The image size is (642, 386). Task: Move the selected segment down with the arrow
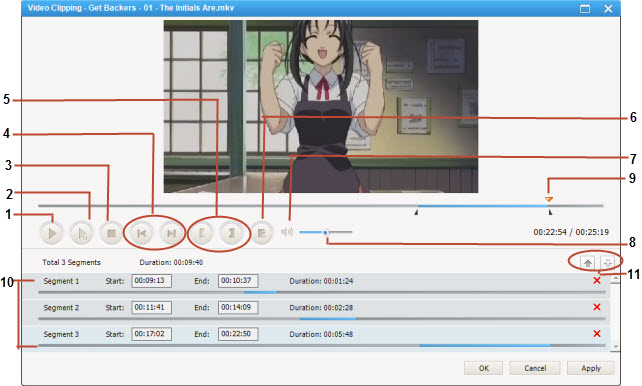click(607, 263)
